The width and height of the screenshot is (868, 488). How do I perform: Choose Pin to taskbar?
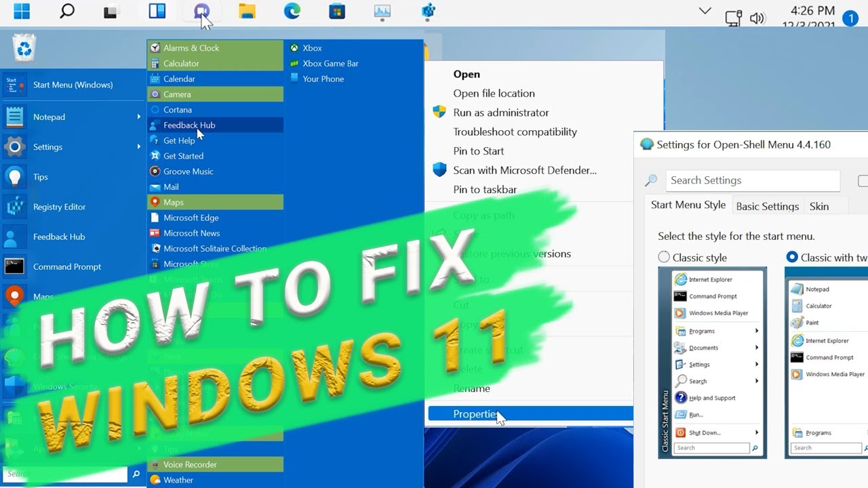485,190
